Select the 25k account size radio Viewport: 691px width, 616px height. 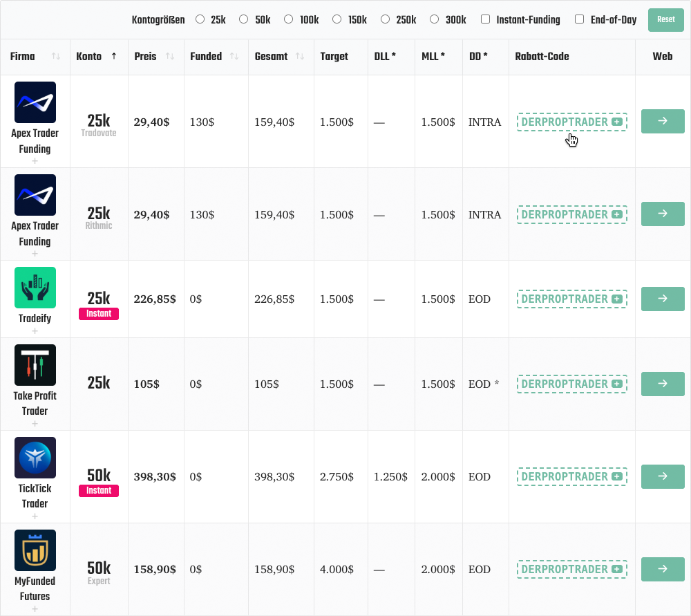click(200, 19)
